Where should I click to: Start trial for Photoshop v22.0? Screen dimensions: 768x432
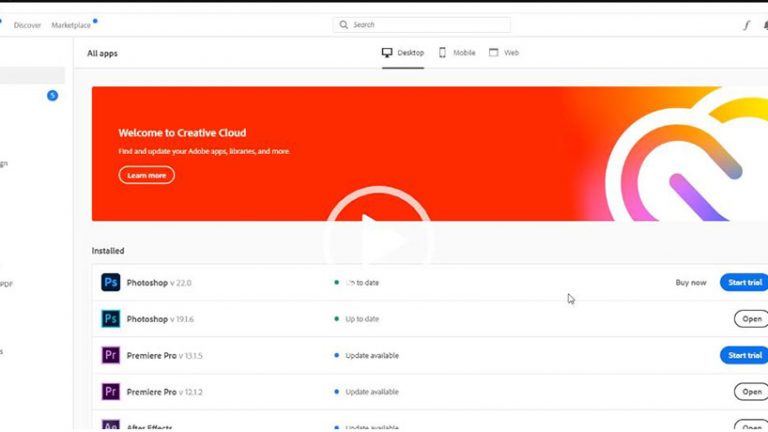pos(744,283)
